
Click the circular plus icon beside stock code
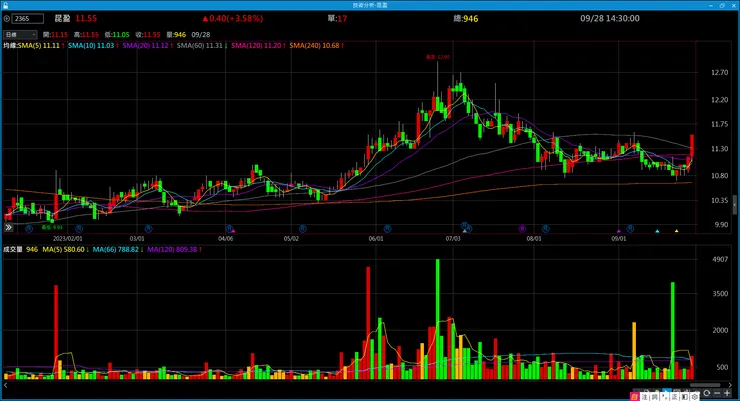click(x=7, y=19)
